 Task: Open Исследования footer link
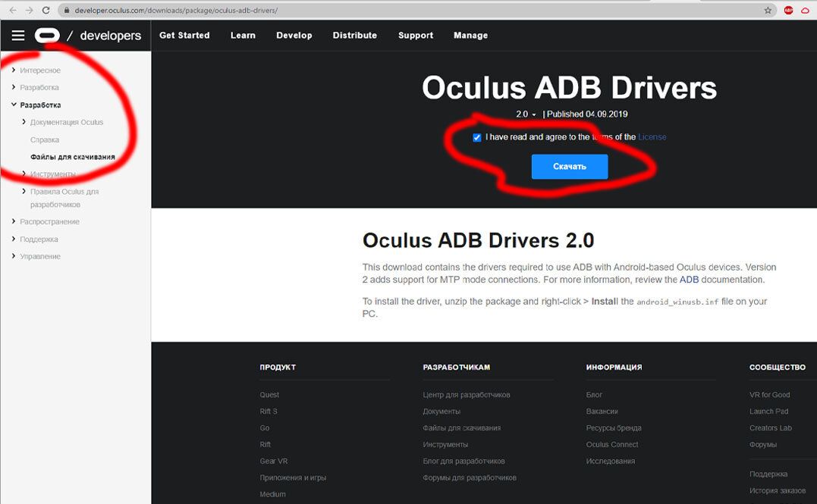(611, 462)
